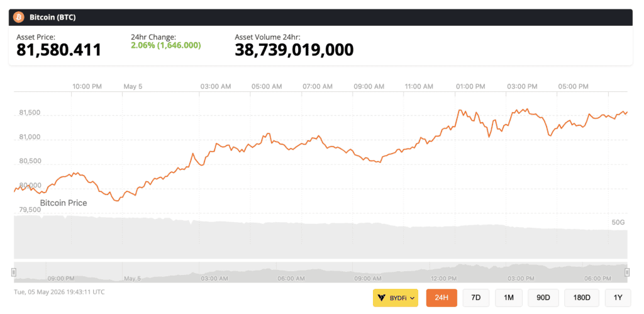Click the 80,500 price axis label
Viewport: 644px width, 314px height.
coord(30,161)
